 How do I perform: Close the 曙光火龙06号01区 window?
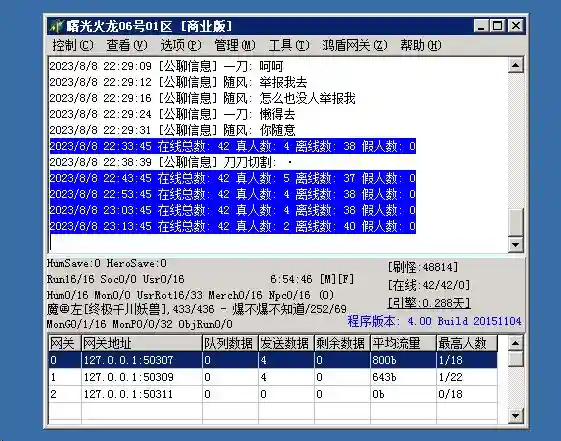point(516,26)
